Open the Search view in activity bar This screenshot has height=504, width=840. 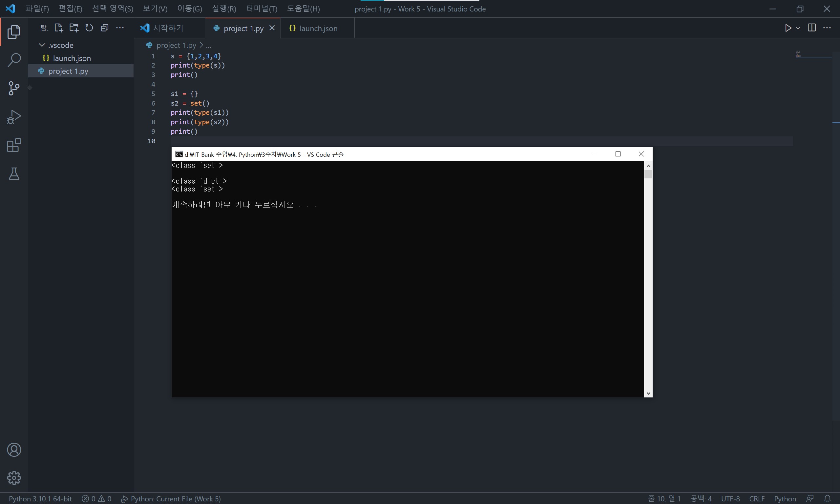(x=14, y=60)
